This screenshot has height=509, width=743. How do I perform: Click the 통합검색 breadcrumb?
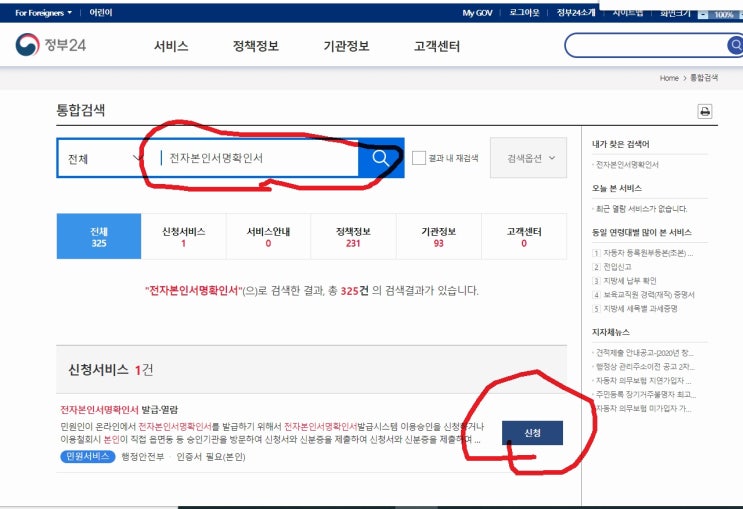[704, 78]
